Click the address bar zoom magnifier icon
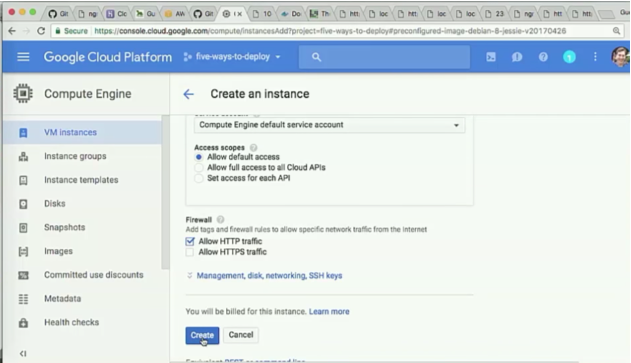Screen dimensions: 631x363 (616, 31)
